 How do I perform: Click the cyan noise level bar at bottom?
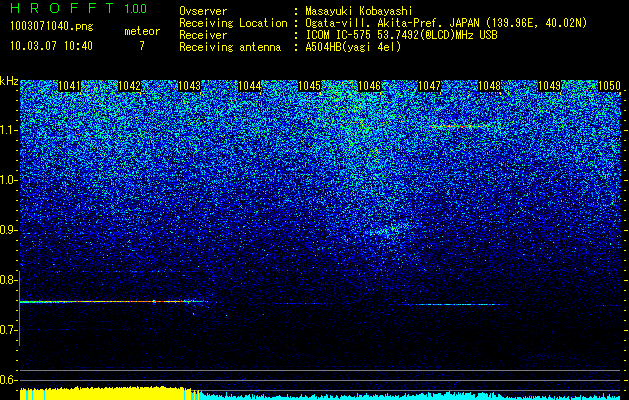(x=409, y=396)
